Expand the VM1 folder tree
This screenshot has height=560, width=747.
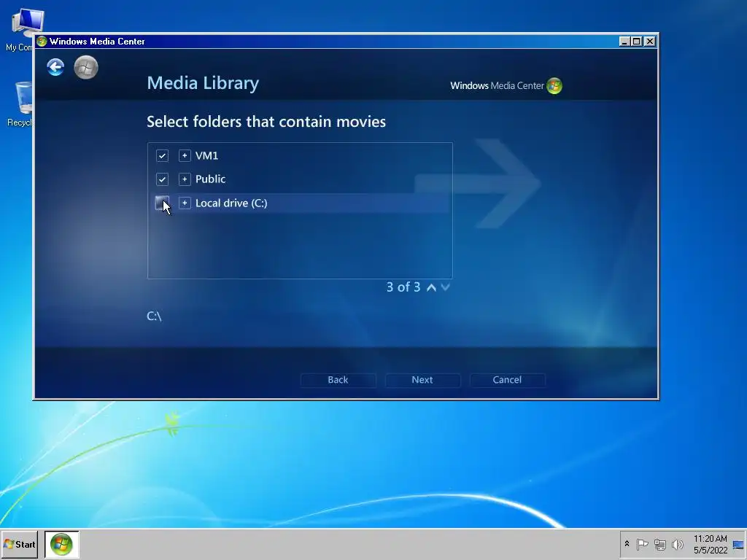(x=185, y=156)
